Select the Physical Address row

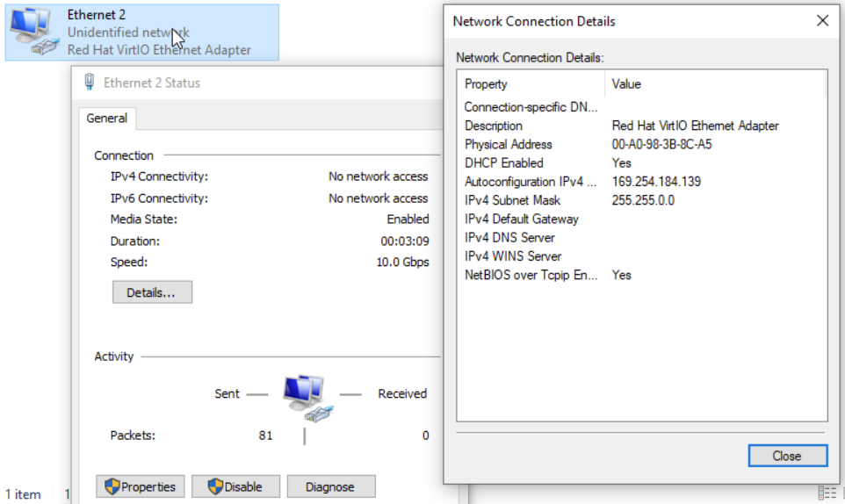coord(509,144)
